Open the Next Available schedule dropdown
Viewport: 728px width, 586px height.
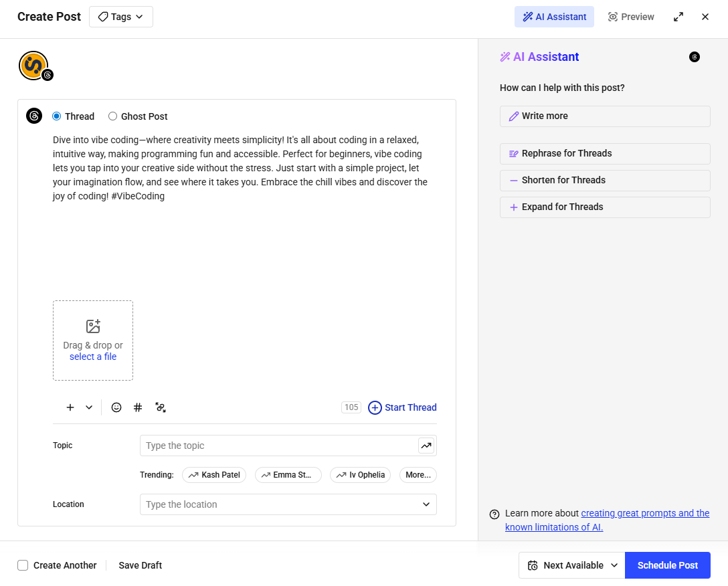coord(571,565)
